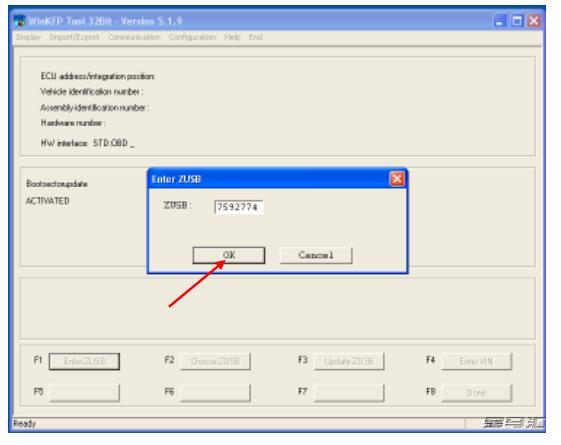Confirm the ZUSB number with OK
561x445 pixels.
click(x=229, y=255)
